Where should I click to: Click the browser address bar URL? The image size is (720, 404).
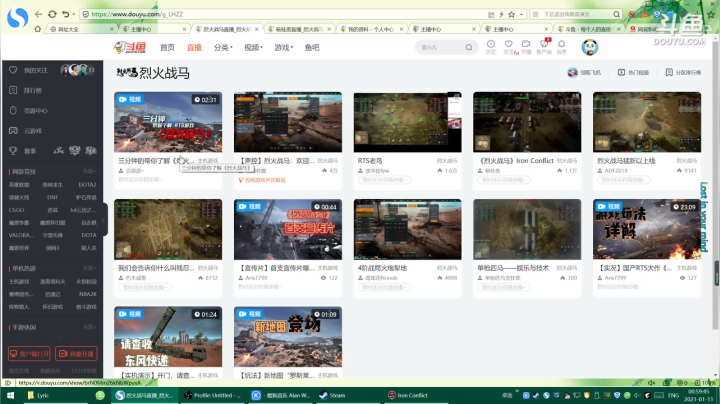[x=137, y=14]
